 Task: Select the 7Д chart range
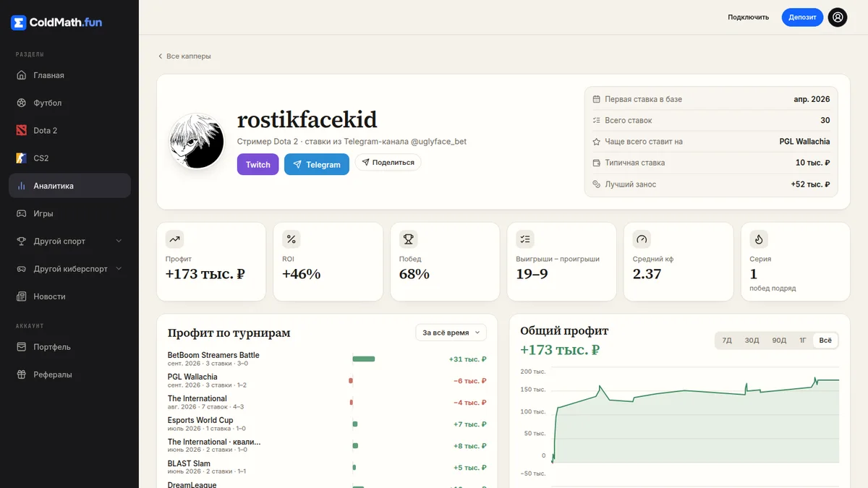pos(727,341)
